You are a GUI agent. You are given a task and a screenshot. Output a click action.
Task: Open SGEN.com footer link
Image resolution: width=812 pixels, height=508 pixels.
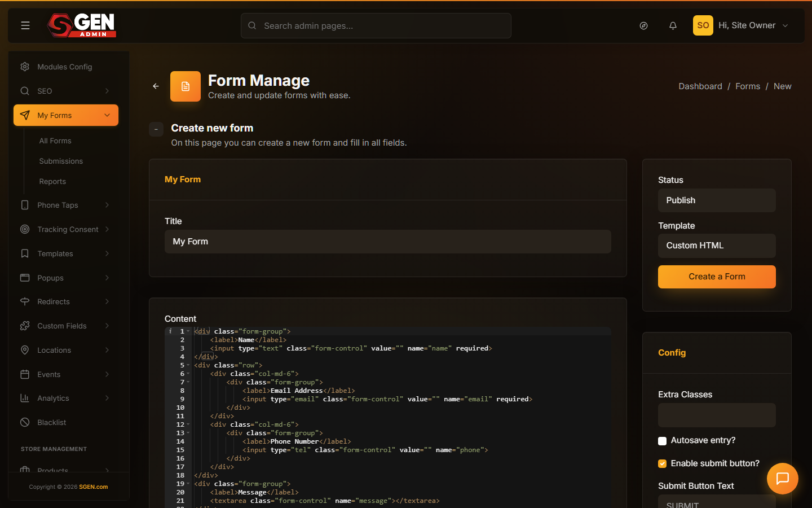(x=93, y=487)
